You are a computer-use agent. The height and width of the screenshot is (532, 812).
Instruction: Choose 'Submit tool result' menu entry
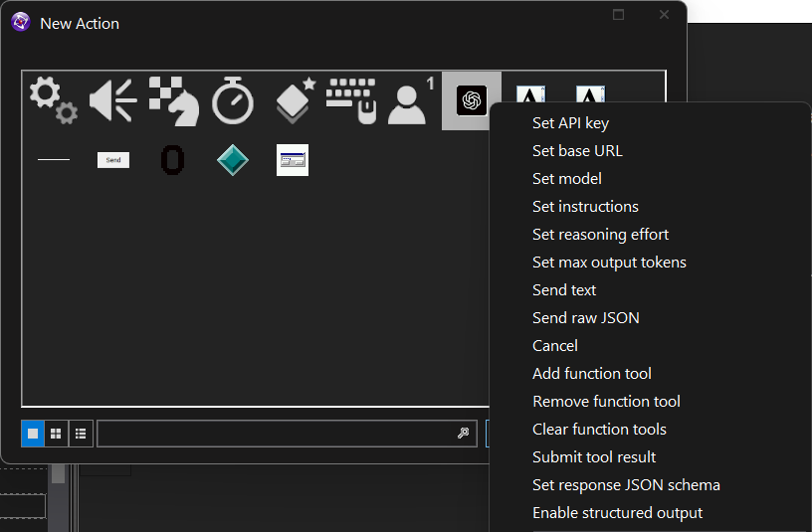[594, 457]
